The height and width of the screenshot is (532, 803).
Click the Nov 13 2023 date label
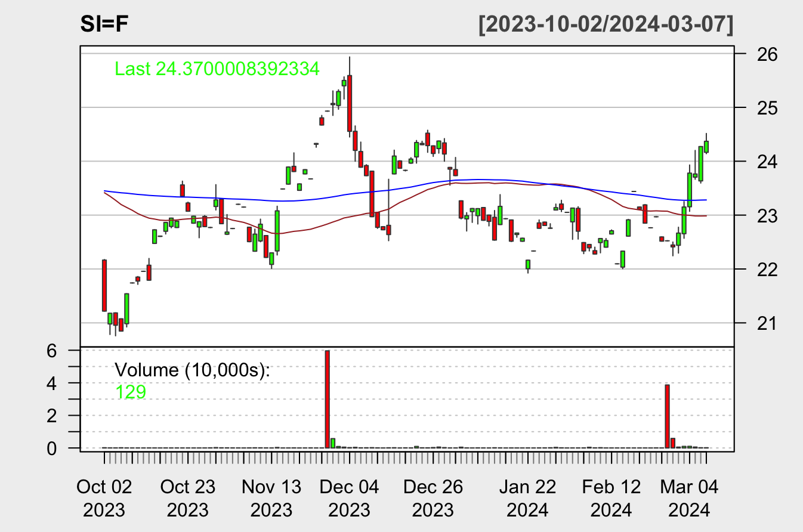(x=271, y=499)
